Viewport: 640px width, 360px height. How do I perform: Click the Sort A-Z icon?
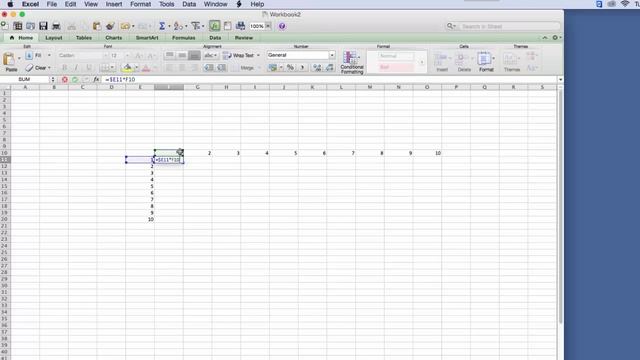coord(178,26)
